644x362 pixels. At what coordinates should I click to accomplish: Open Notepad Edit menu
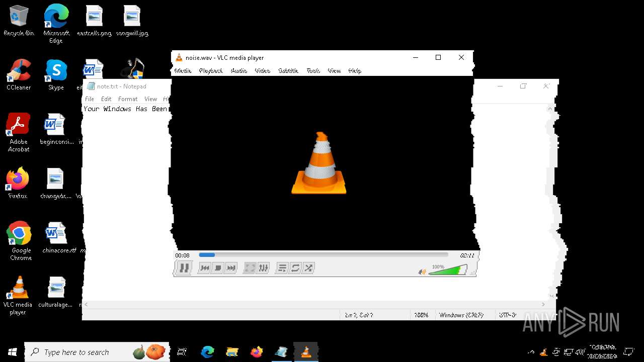[106, 99]
